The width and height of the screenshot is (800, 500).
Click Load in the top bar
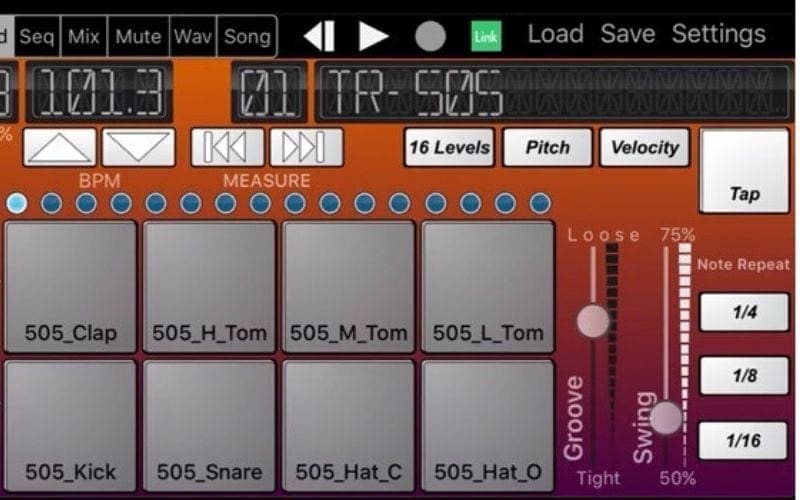point(555,34)
